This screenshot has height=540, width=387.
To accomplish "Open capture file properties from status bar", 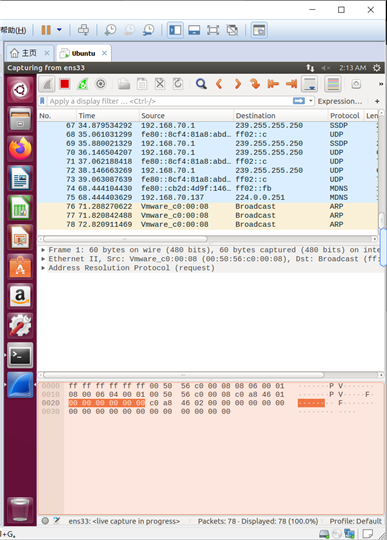I will coord(57,521).
